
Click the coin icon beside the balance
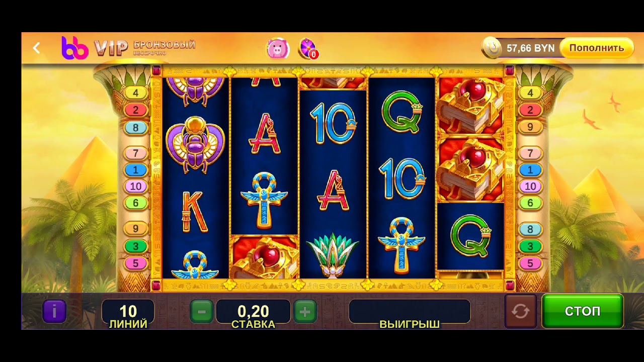(492, 48)
